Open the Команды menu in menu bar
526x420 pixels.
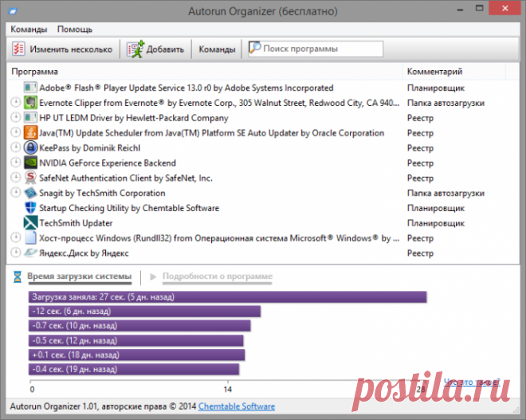pos(29,29)
